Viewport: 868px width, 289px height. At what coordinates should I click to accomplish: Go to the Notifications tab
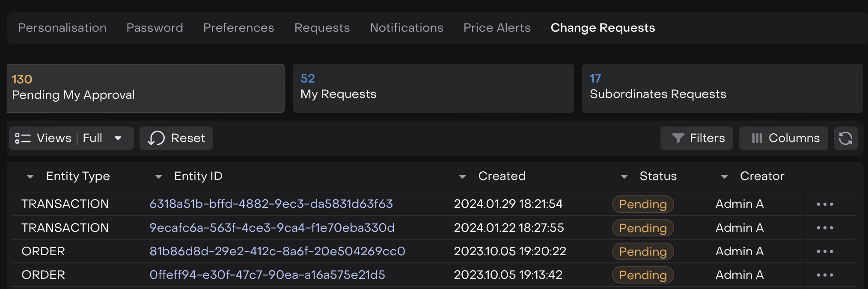tap(407, 28)
